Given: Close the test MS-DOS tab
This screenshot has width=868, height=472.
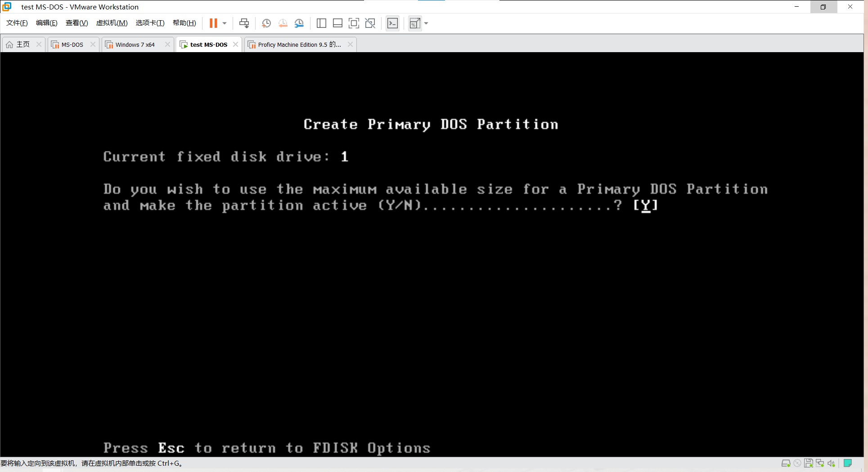Looking at the screenshot, I should (235, 44).
